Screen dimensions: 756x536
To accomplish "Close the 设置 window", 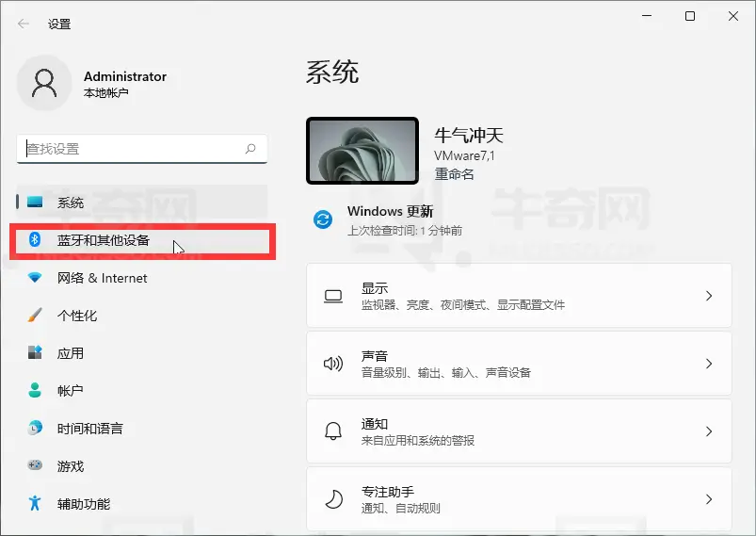I will [x=733, y=16].
